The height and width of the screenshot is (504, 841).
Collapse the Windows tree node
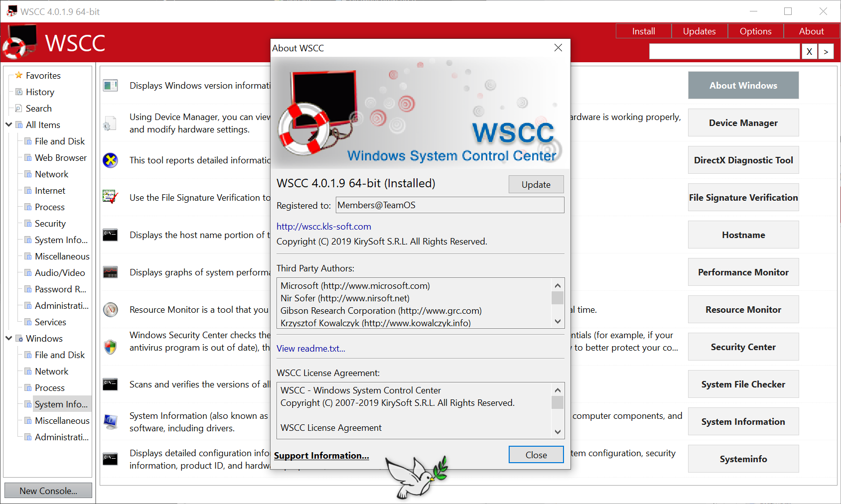click(x=8, y=338)
